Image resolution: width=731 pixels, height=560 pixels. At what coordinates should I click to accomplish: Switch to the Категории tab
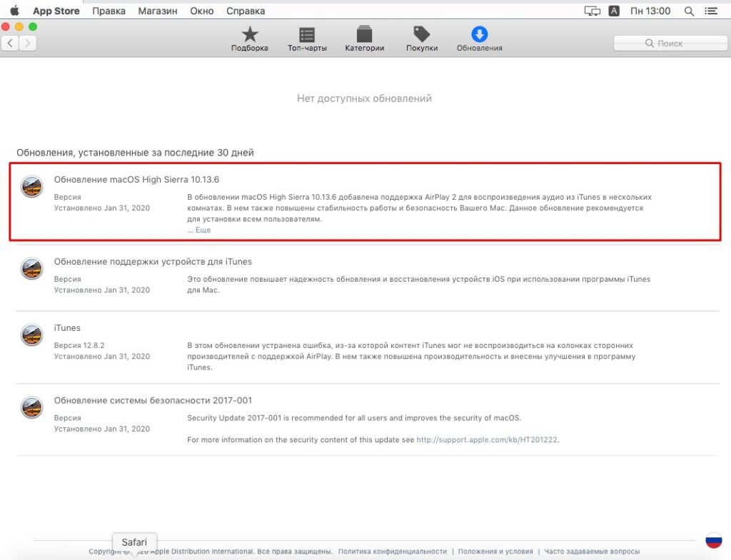coord(365,39)
